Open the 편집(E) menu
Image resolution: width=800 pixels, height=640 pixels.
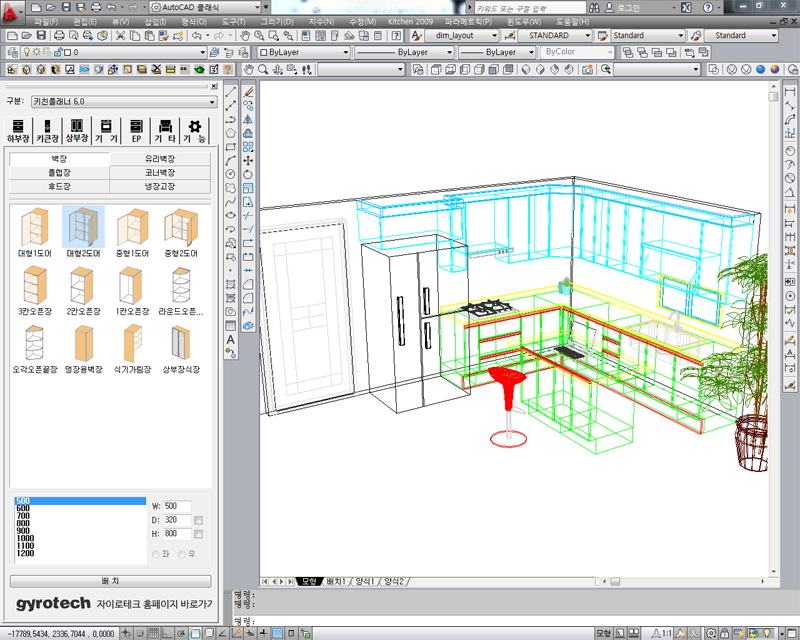85,21
